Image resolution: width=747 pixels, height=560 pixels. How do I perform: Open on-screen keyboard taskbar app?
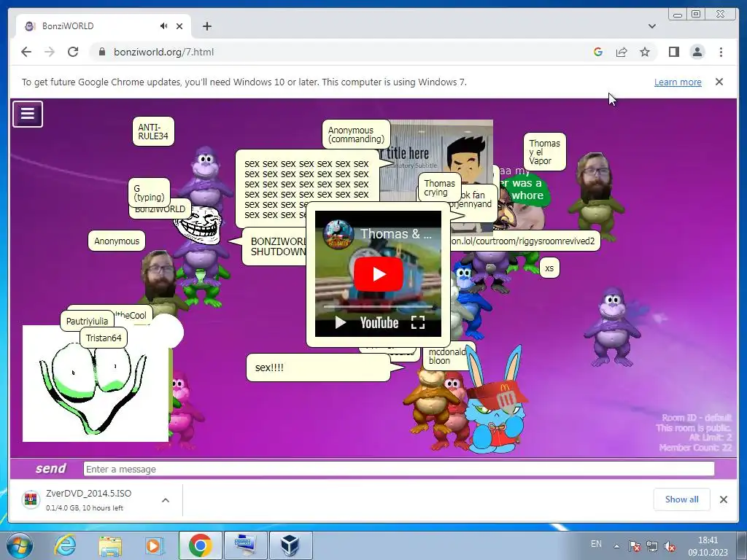pyautogui.click(x=246, y=545)
